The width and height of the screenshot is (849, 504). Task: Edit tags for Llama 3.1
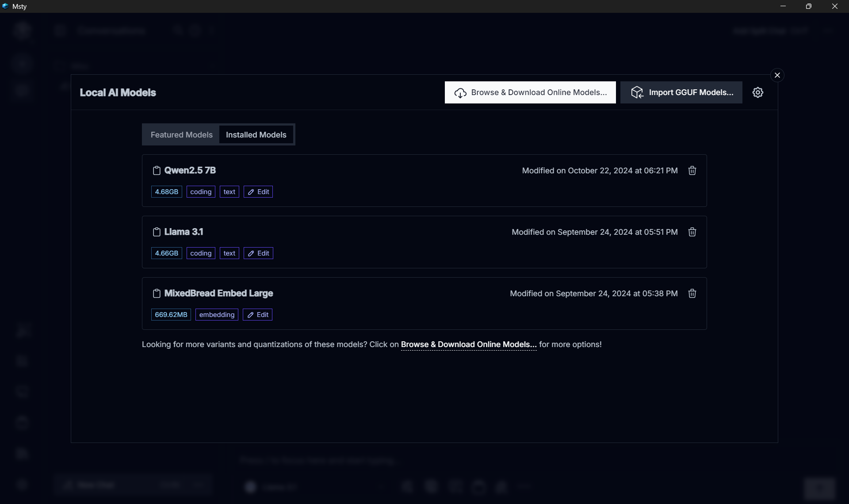click(x=258, y=253)
